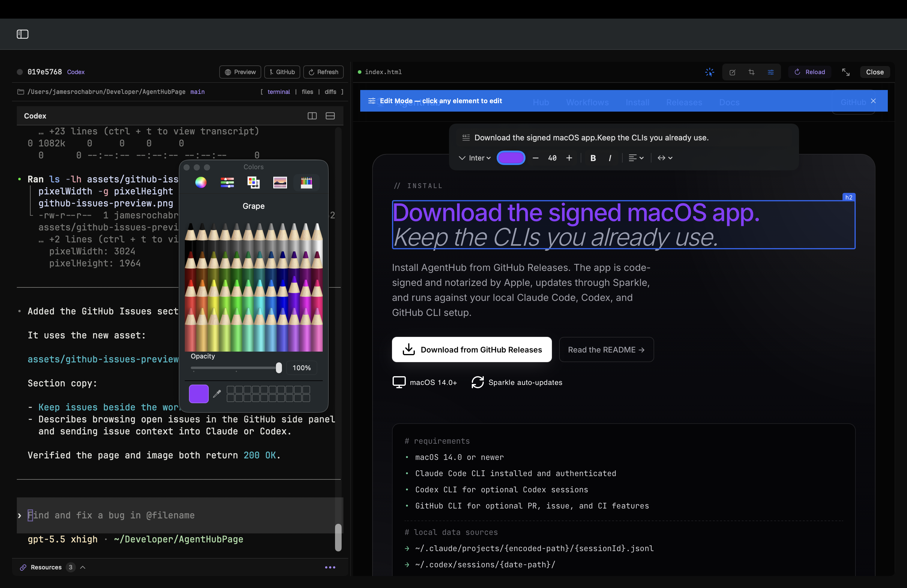Click the Reload button

[x=810, y=72]
